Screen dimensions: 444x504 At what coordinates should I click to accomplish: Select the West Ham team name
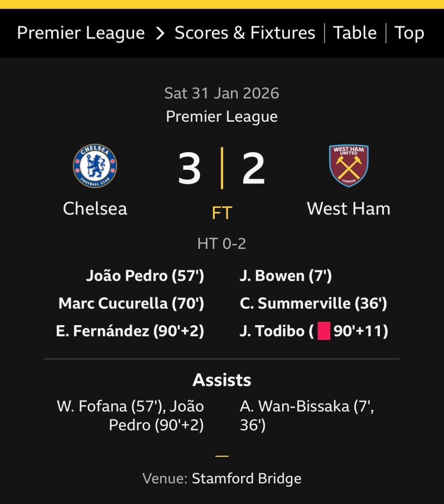[349, 208]
